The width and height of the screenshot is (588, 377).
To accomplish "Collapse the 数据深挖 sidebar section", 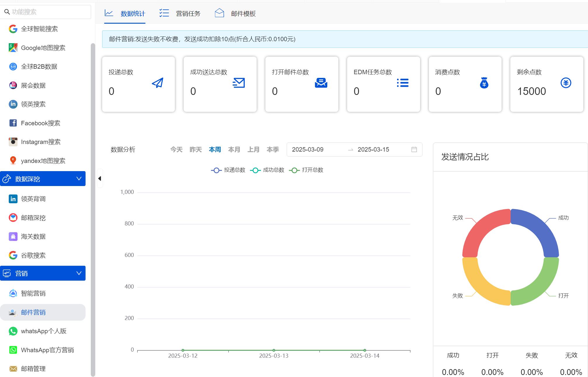I will tap(79, 179).
